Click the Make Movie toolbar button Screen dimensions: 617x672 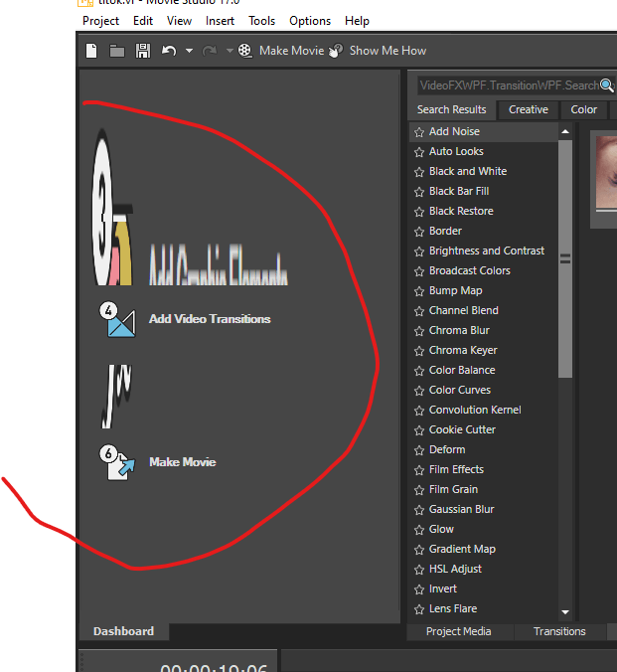[281, 51]
